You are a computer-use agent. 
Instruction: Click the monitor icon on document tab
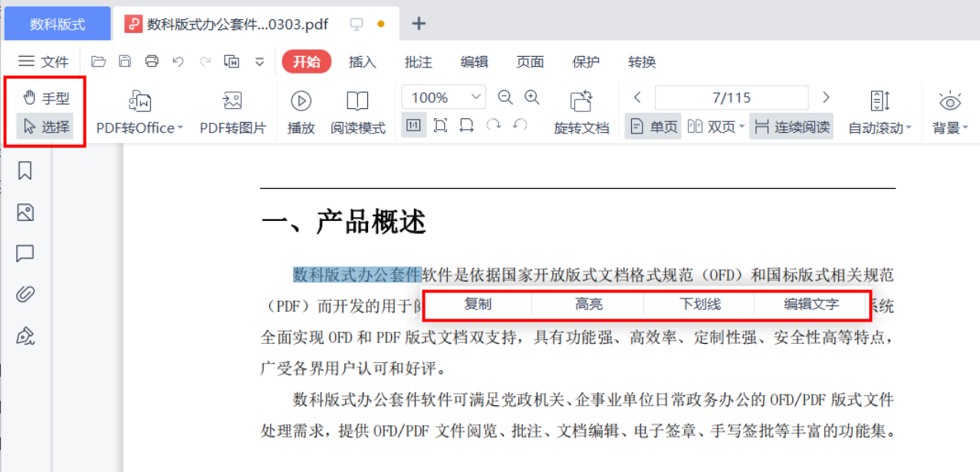pyautogui.click(x=356, y=24)
